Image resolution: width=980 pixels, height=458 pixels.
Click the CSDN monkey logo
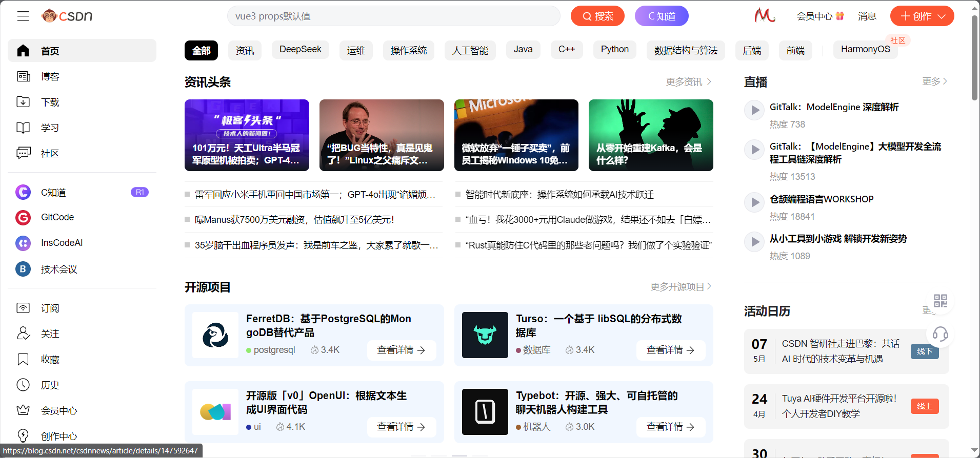[67, 16]
